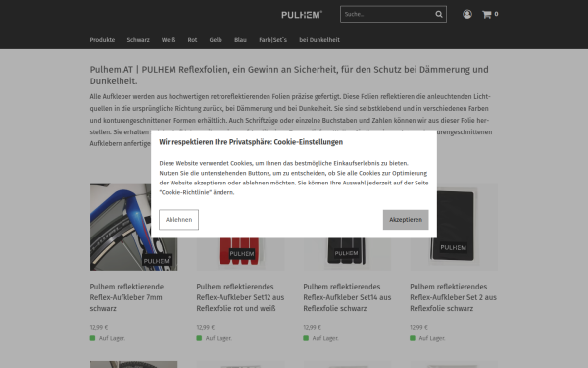Image resolution: width=588 pixels, height=368 pixels.
Task: Open Reflex-Aufkleber Set14 schwarz product link
Action: click(347, 297)
